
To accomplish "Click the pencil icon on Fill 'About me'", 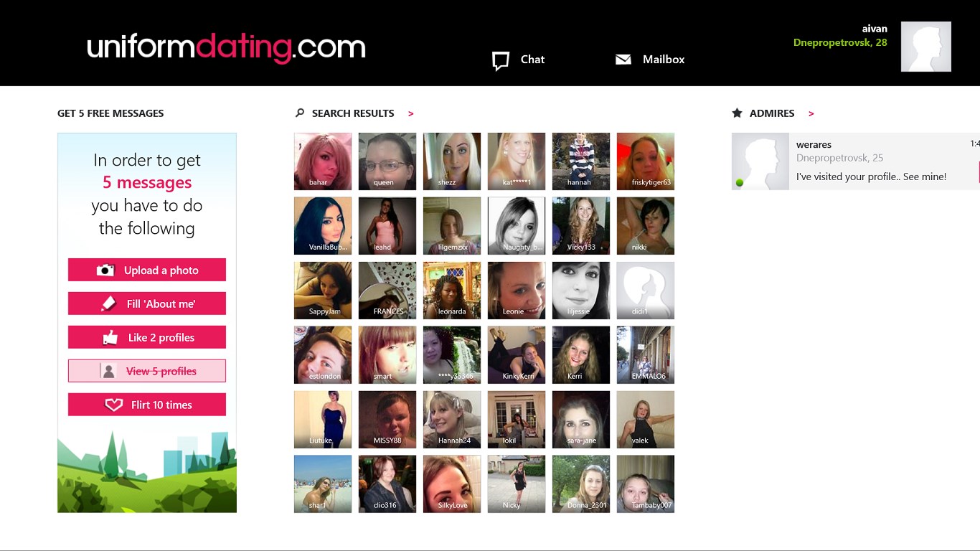I will click(x=108, y=303).
